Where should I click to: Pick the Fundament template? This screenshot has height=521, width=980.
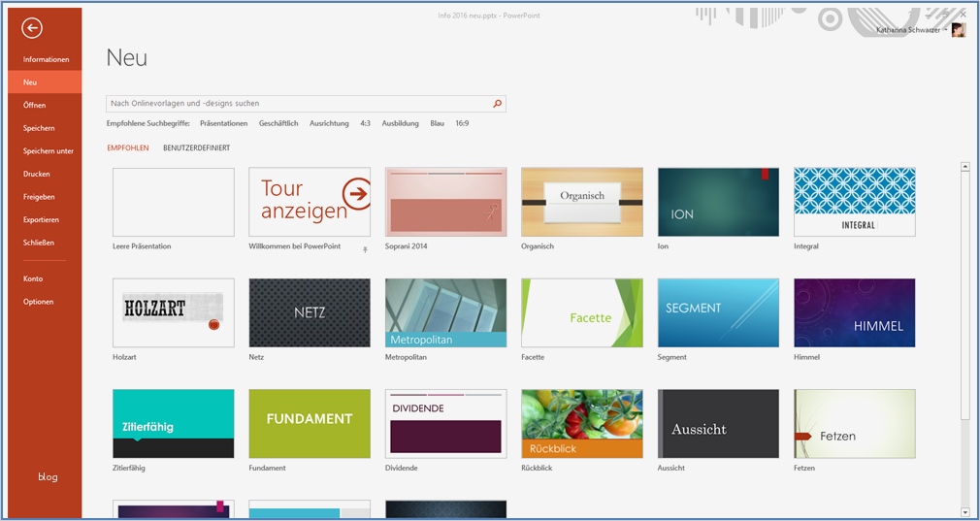(310, 424)
